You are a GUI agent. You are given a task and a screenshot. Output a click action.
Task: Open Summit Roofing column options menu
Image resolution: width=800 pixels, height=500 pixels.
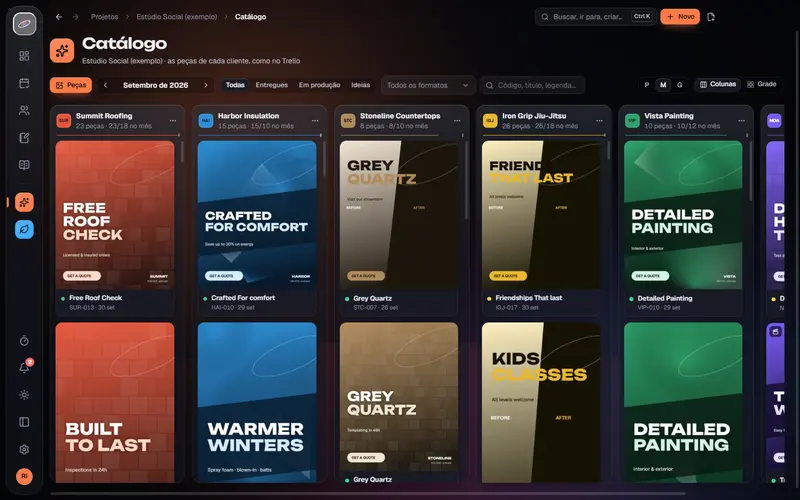(173, 121)
